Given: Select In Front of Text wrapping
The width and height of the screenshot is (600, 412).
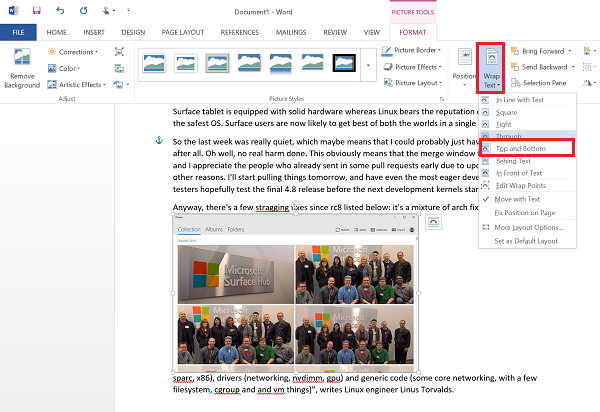Looking at the screenshot, I should click(527, 173).
